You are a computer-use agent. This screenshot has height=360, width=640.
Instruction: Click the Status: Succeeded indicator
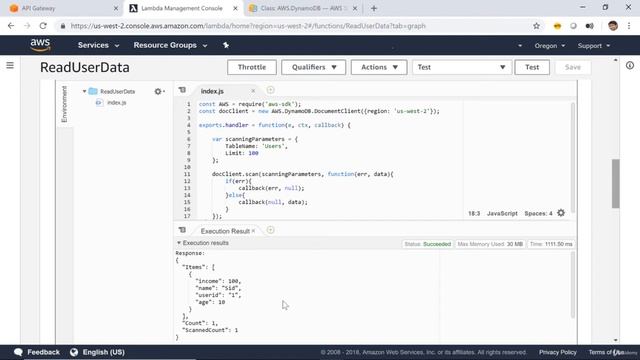pos(427,244)
